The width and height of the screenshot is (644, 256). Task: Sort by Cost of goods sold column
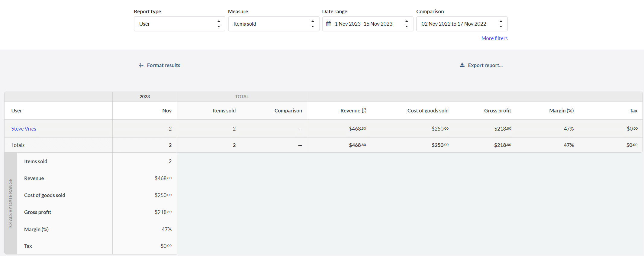click(x=428, y=111)
